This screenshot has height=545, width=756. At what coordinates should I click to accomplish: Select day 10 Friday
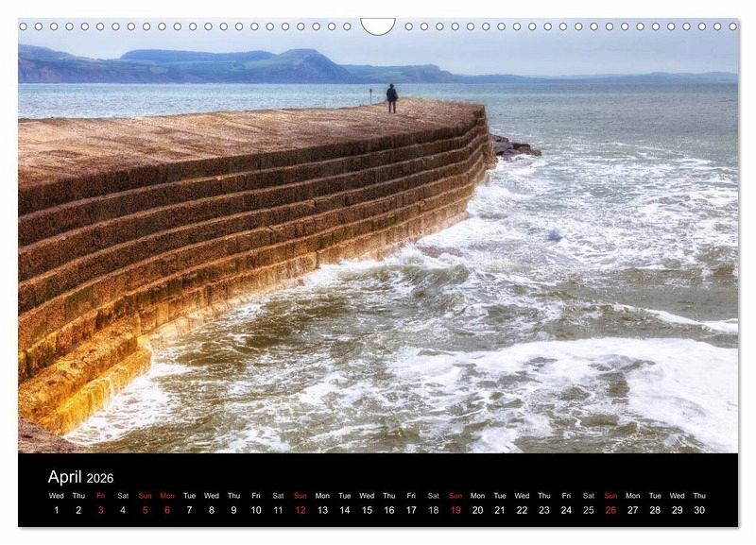(x=256, y=510)
